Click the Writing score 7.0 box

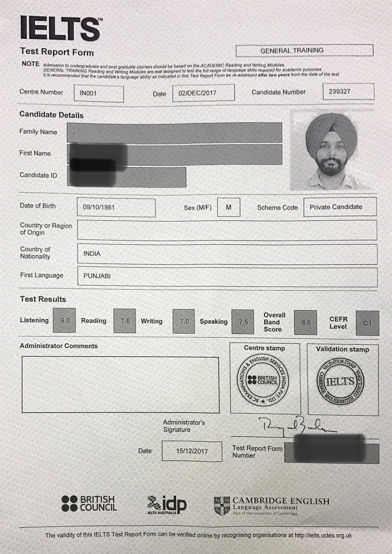tap(184, 321)
